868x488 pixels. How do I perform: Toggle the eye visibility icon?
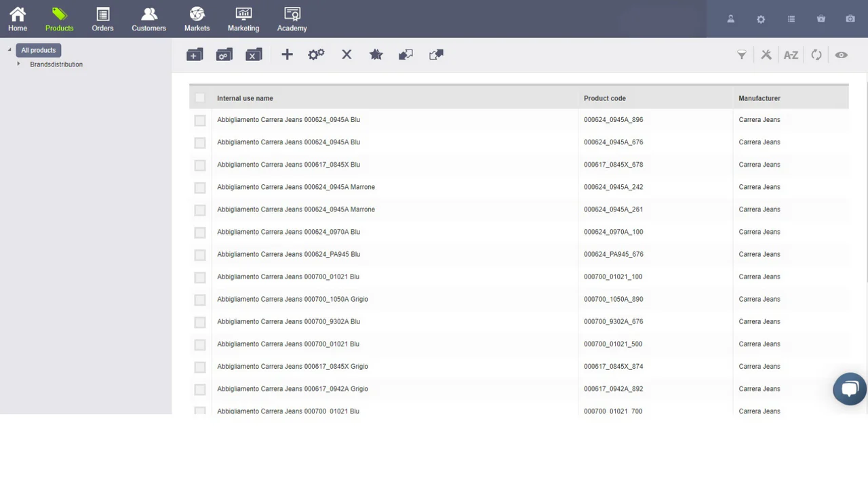click(x=842, y=55)
